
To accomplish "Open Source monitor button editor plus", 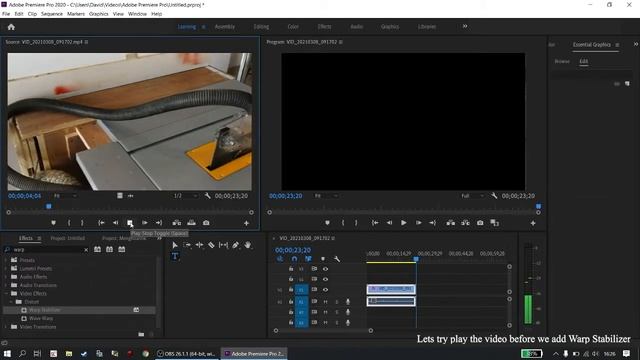I will tap(247, 223).
